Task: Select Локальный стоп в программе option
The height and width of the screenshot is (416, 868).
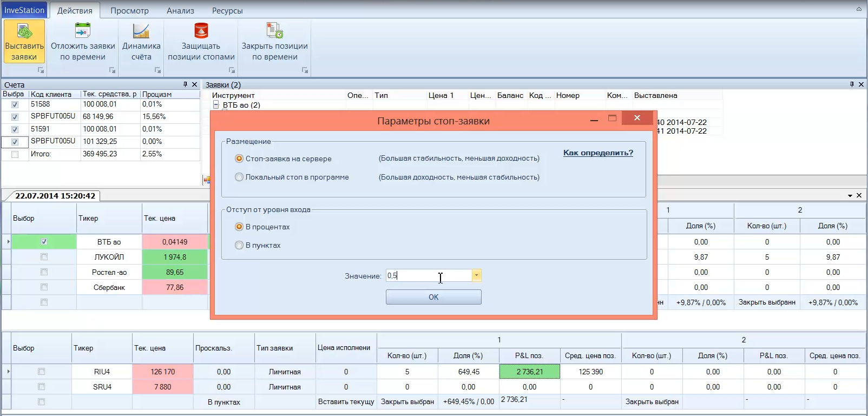Action: pos(239,177)
